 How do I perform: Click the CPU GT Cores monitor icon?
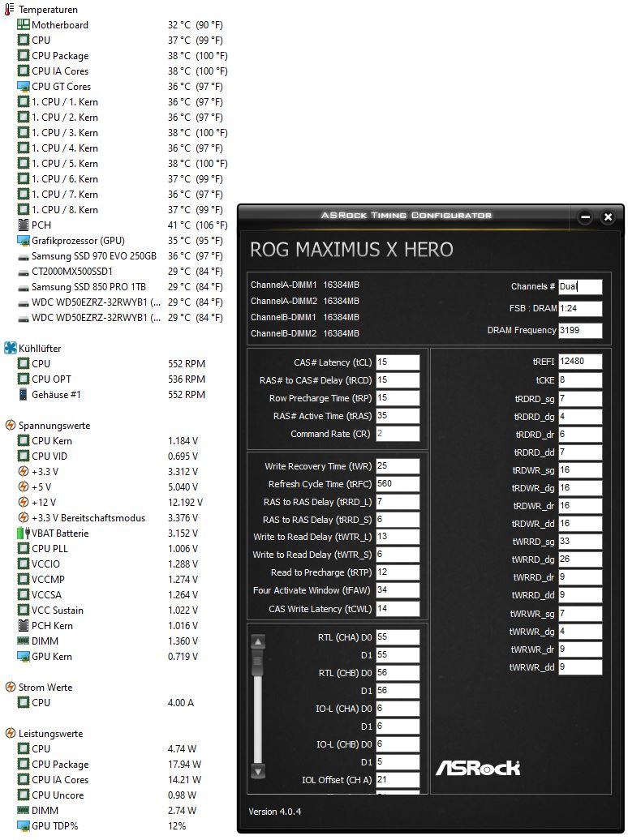click(x=23, y=86)
